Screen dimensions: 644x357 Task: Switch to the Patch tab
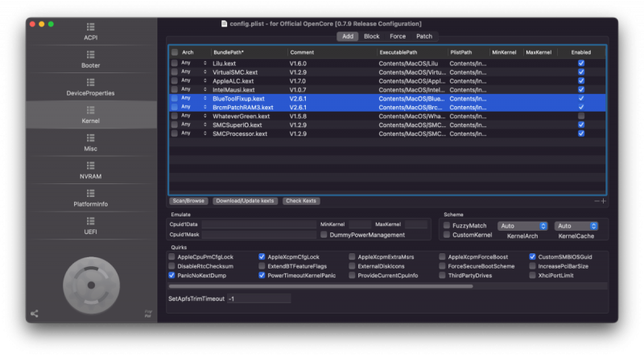(423, 36)
